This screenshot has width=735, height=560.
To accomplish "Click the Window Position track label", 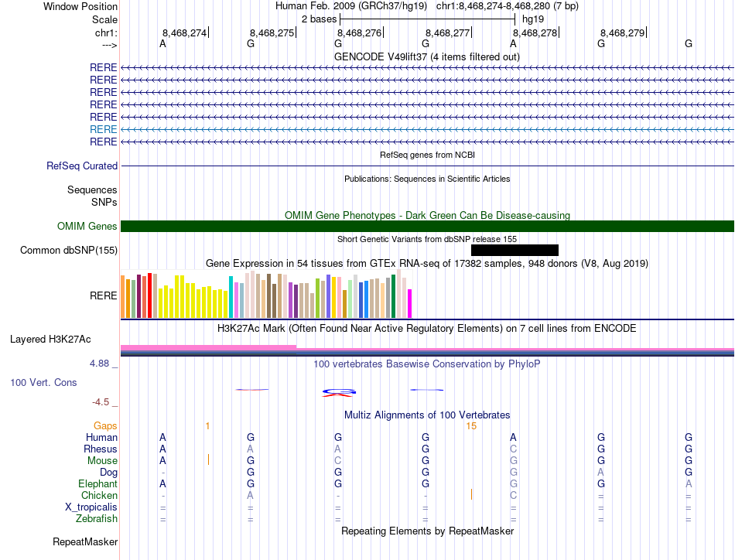I will (x=80, y=6).
